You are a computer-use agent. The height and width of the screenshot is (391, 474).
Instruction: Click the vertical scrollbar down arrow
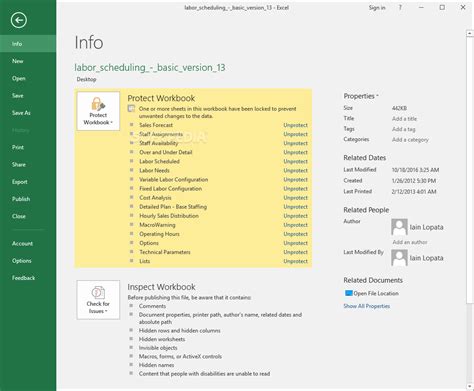pos(470,387)
